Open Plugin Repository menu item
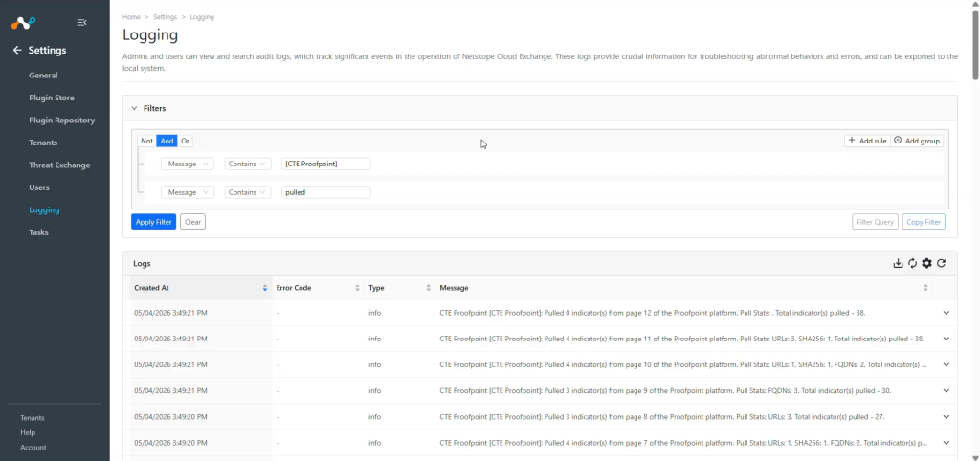Image resolution: width=980 pixels, height=461 pixels. 62,121
